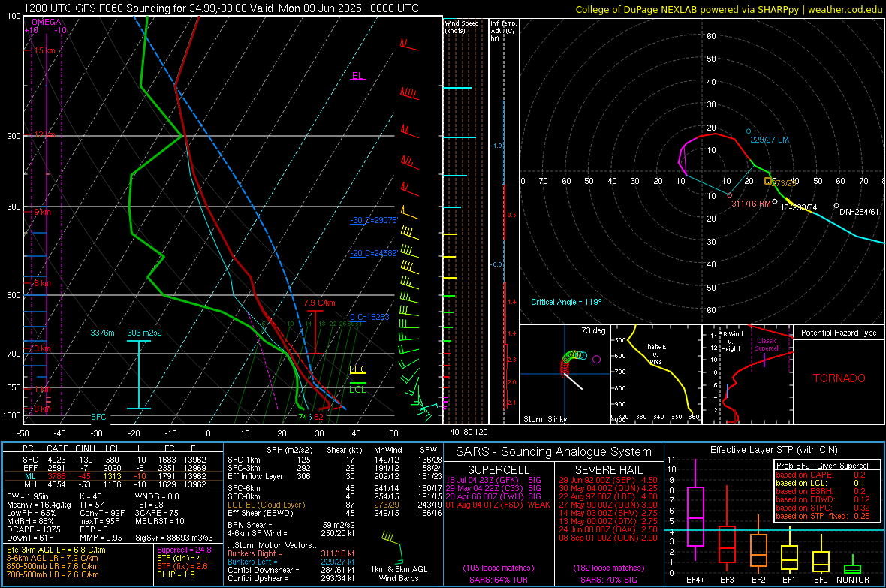Click the SigSvr = 88693 m3/s3 value
The image size is (886, 588).
click(x=174, y=538)
